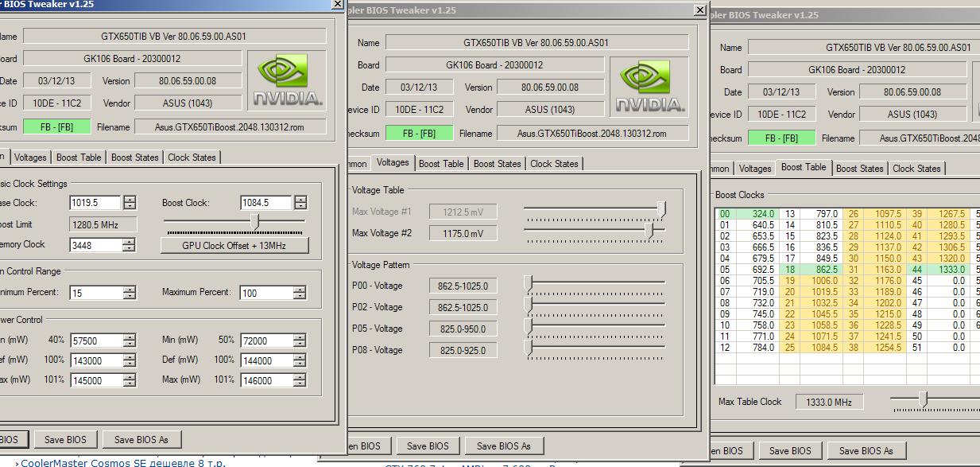Select the Voltages tab in the middle window

393,162
